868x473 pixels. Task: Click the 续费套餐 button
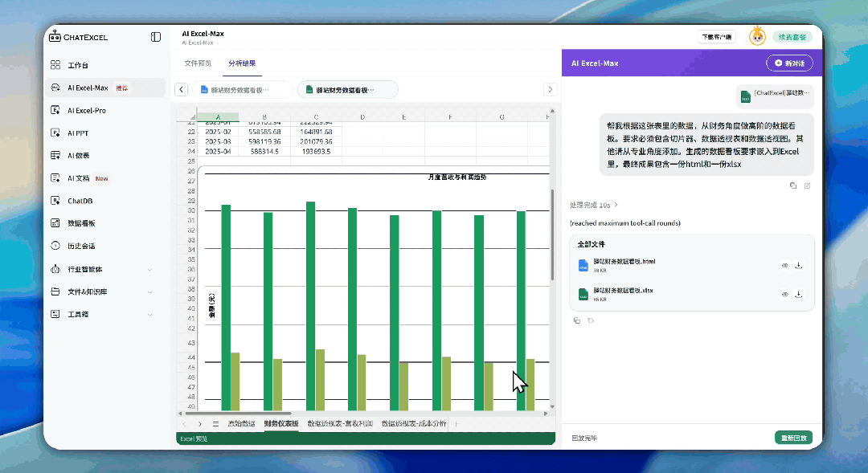click(792, 37)
